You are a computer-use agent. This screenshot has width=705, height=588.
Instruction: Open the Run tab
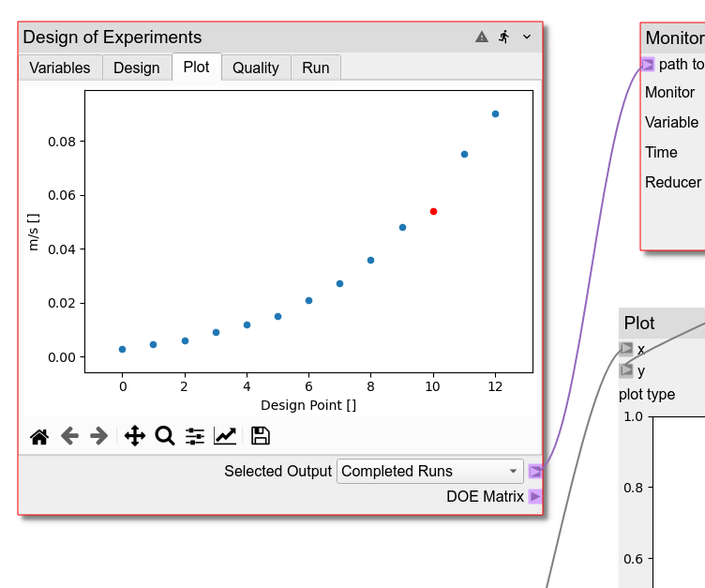(x=316, y=68)
